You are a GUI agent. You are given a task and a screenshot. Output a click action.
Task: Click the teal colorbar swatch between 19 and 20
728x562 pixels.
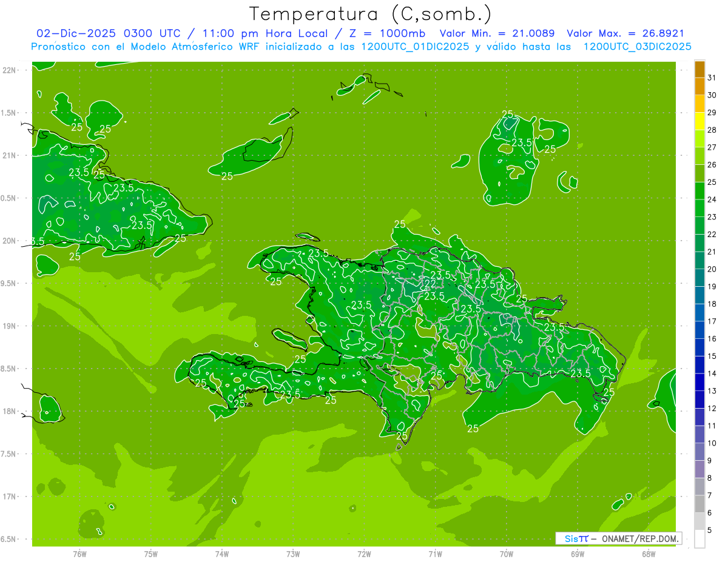[699, 278]
